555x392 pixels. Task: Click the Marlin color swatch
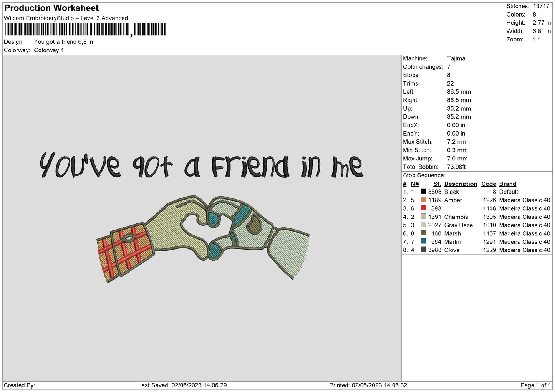pos(423,241)
